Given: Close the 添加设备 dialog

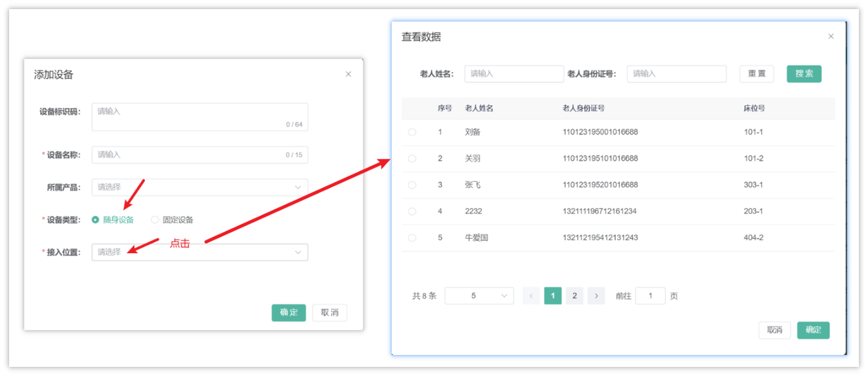Looking at the screenshot, I should point(349,74).
